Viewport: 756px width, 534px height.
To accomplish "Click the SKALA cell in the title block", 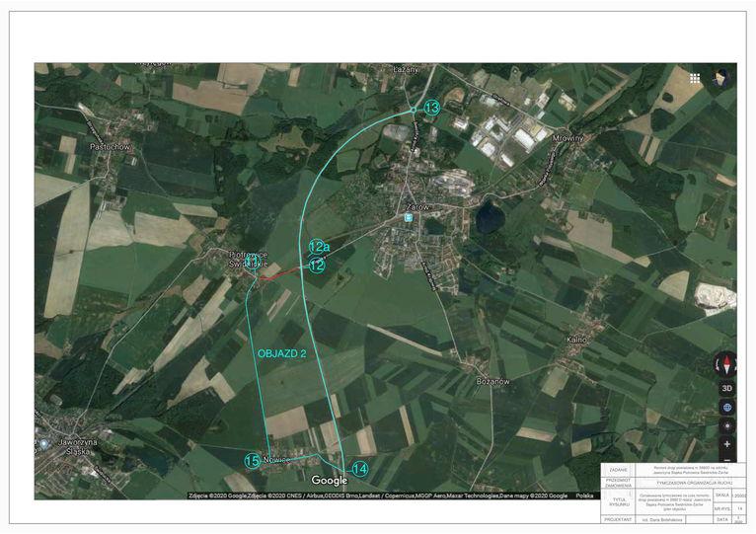I will coord(722,495).
